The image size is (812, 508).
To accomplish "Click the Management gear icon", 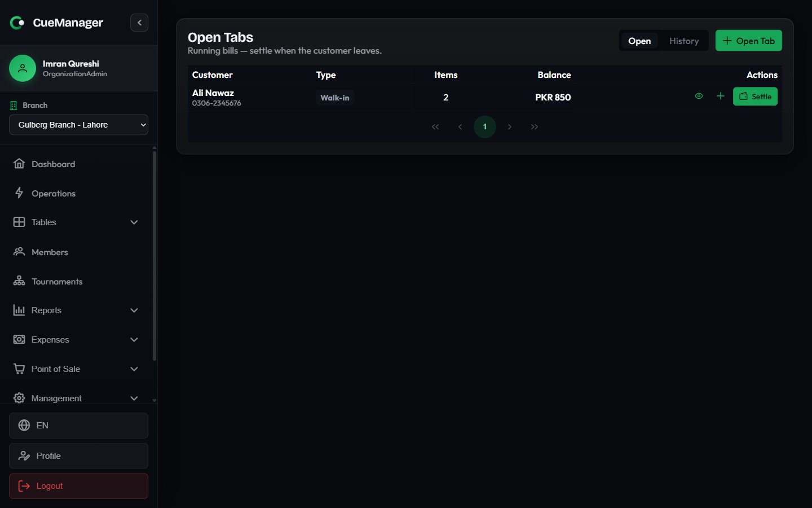I will tap(19, 398).
